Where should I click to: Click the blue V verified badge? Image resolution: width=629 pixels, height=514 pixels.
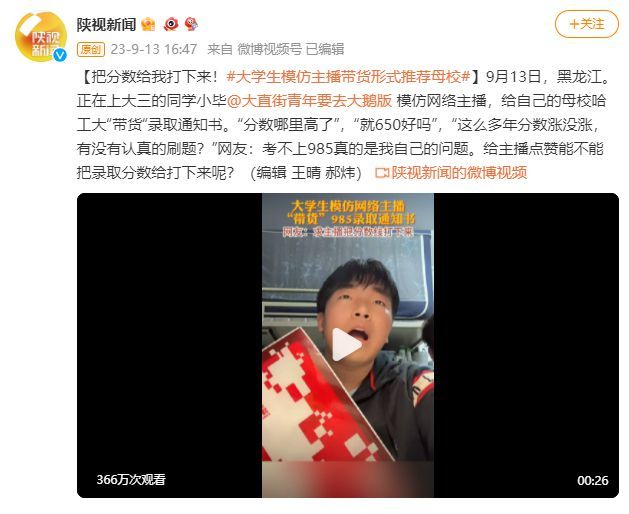click(60, 55)
